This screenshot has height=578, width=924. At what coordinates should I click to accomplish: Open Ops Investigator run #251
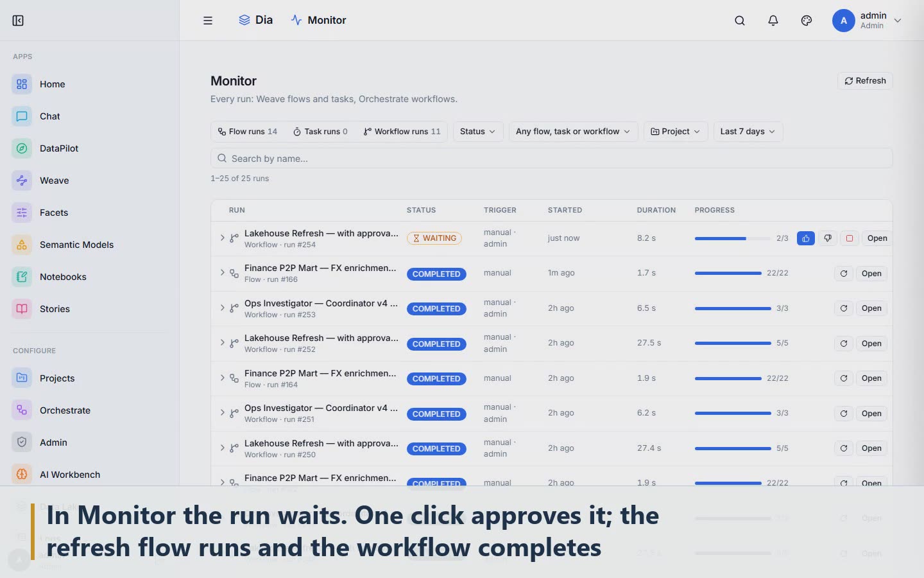click(871, 414)
